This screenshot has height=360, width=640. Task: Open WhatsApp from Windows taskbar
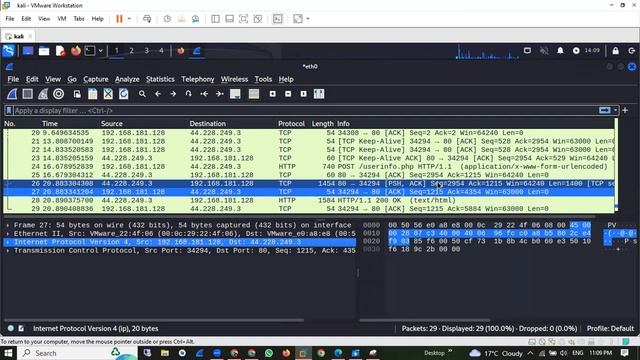coord(269,353)
